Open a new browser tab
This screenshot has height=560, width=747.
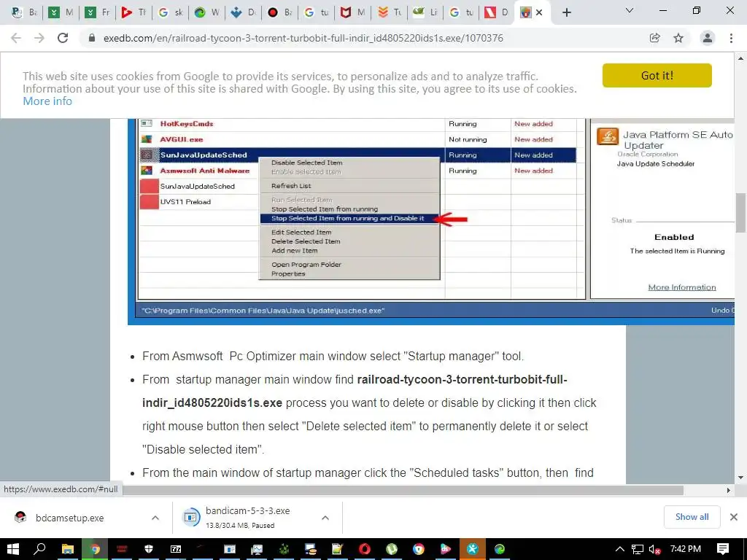pyautogui.click(x=566, y=12)
